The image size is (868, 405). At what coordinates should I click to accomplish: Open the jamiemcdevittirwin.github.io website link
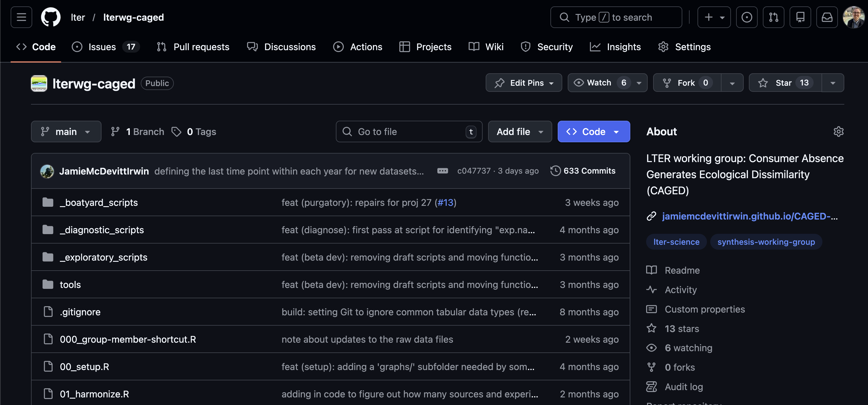pos(749,216)
